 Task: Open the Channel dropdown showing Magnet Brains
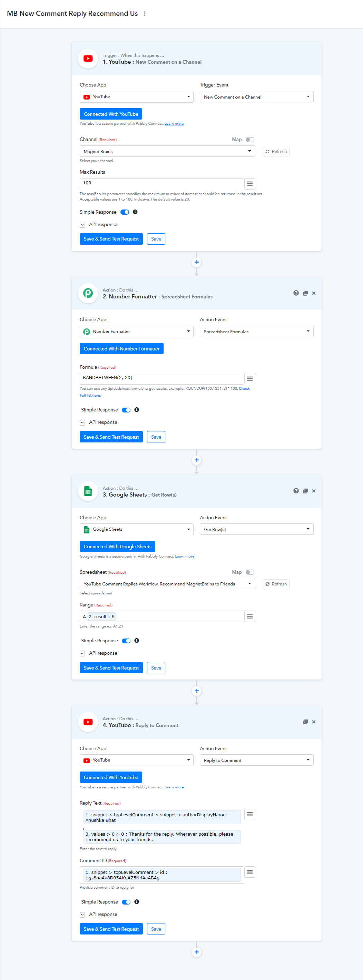(167, 151)
